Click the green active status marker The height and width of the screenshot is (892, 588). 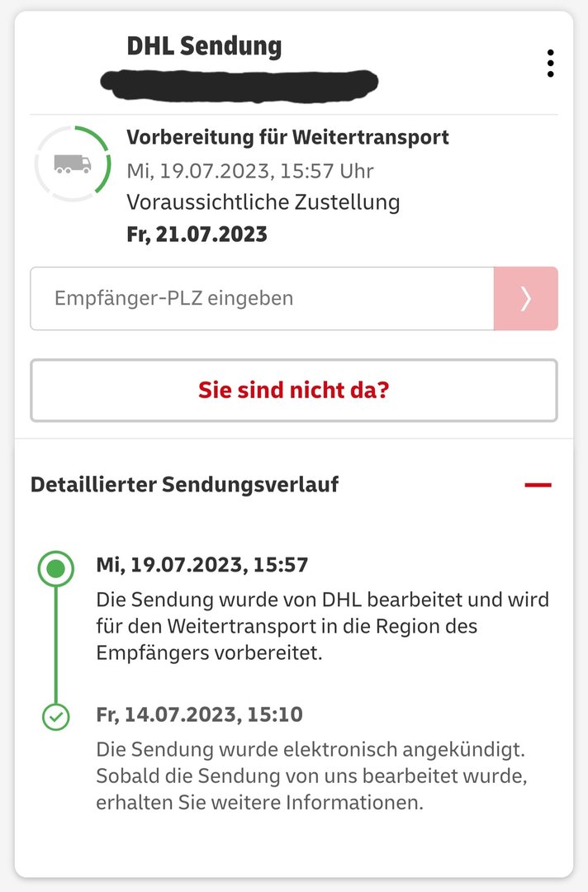point(55,568)
